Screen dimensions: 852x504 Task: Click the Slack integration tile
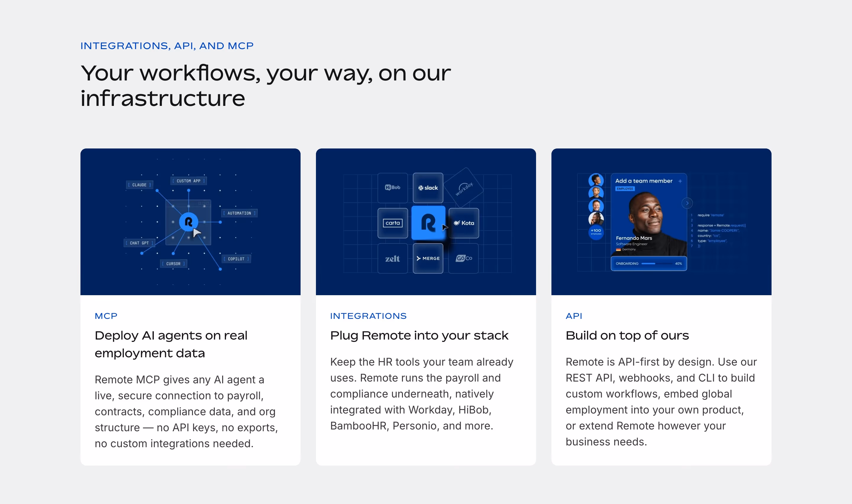(x=428, y=188)
